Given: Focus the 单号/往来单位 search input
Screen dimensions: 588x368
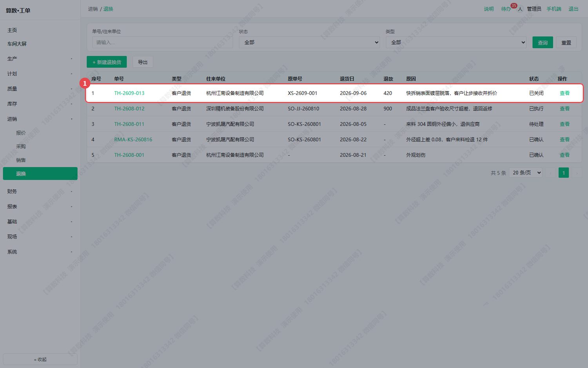Looking at the screenshot, I should point(162,42).
